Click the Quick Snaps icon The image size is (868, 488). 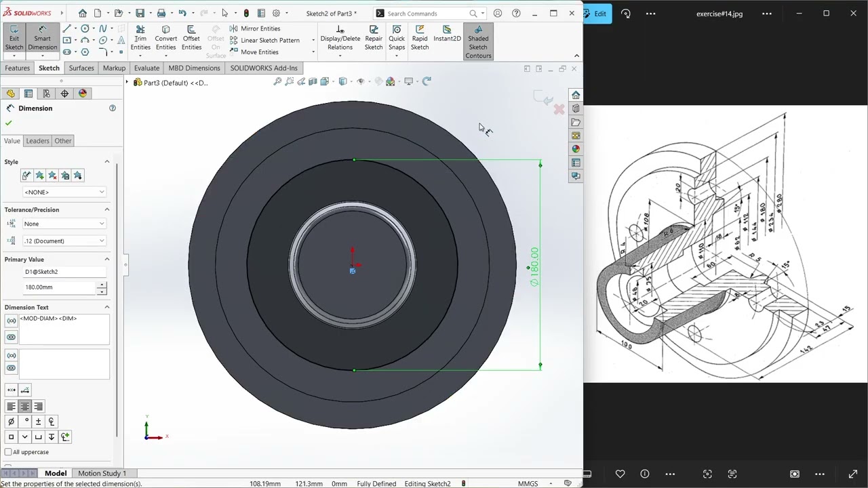[397, 38]
